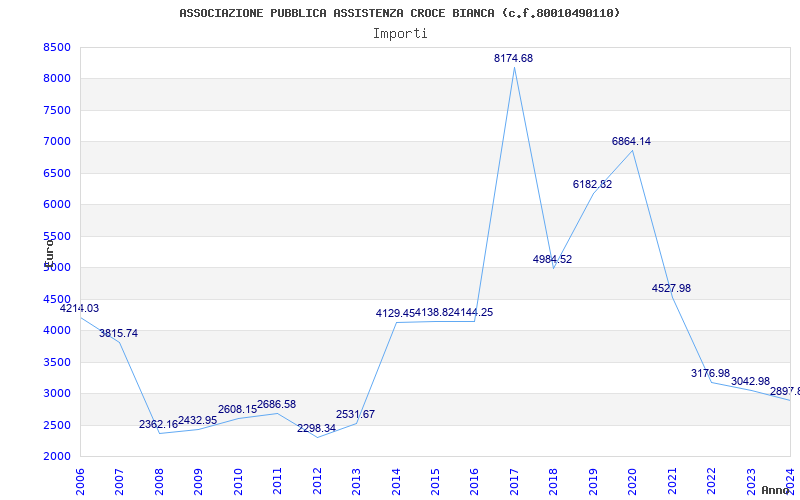800x500 pixels.
Task: Click the 2017 year axis label
Action: (514, 482)
